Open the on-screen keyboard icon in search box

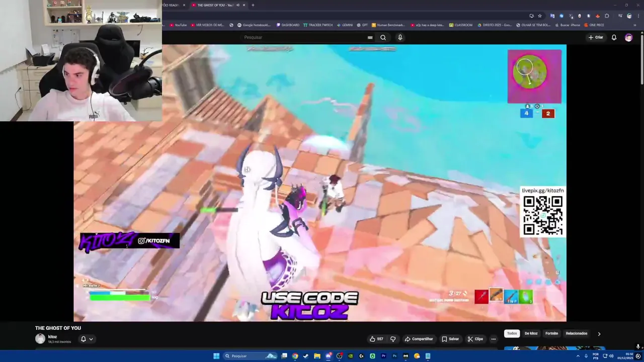click(x=370, y=37)
